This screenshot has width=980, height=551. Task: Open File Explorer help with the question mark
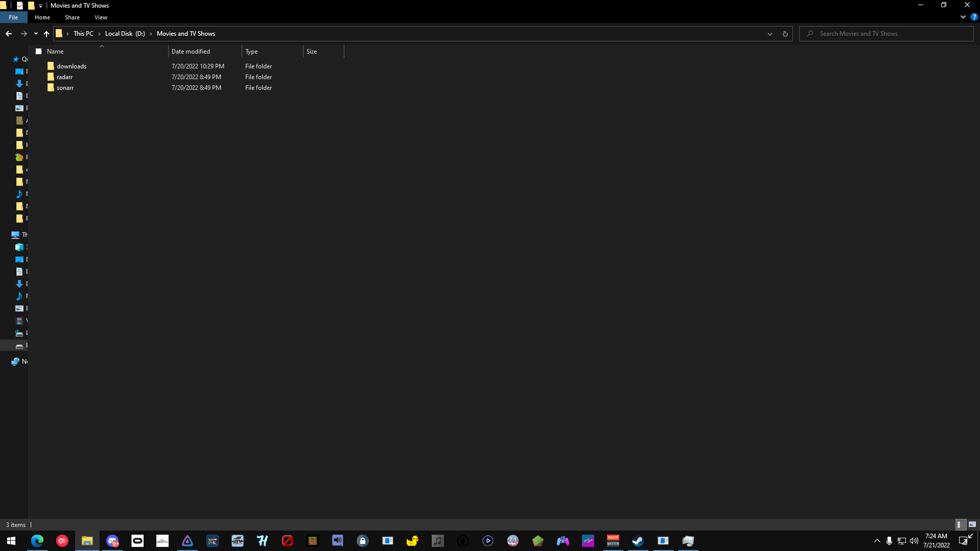coord(973,17)
